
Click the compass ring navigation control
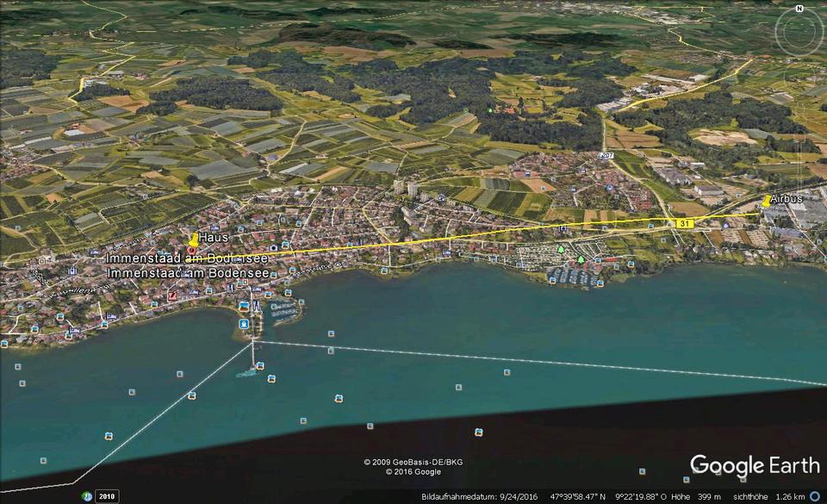(799, 31)
